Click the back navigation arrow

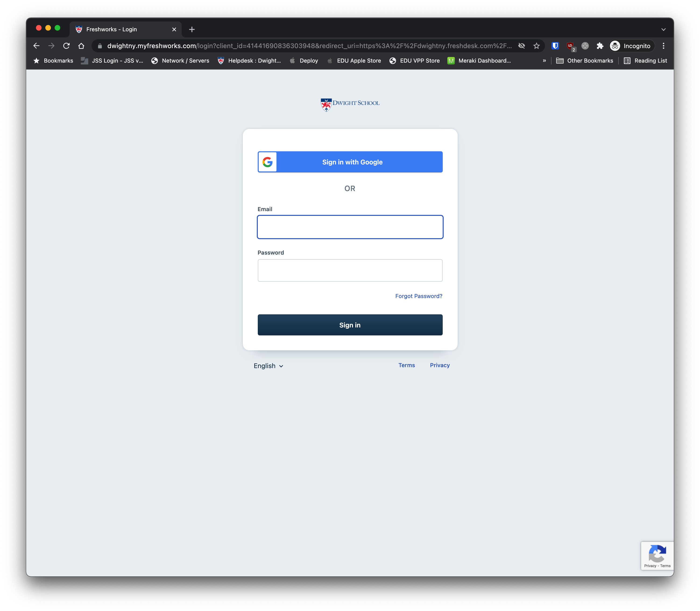36,46
